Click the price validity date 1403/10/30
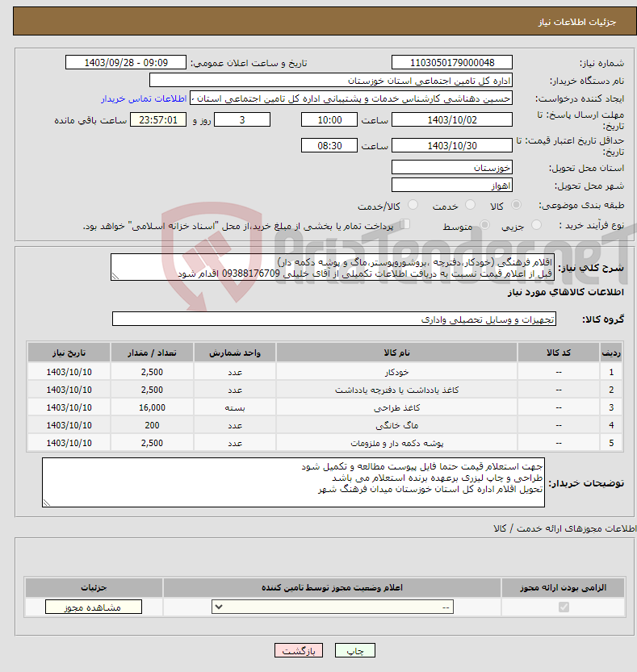 click(452, 146)
